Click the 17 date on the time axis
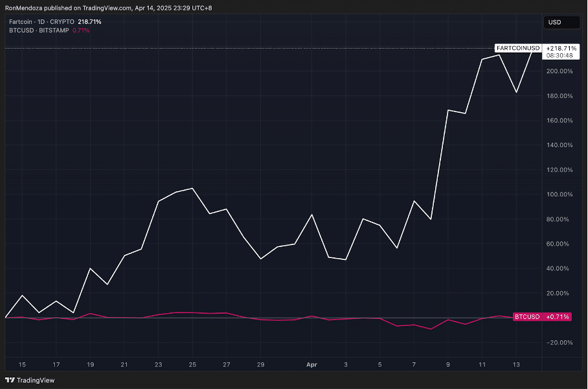 tap(56, 364)
